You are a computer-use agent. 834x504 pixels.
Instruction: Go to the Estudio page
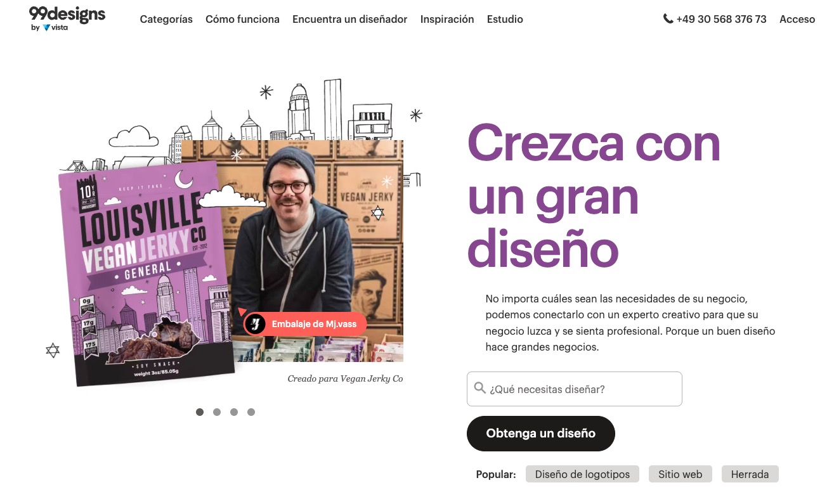pos(505,19)
